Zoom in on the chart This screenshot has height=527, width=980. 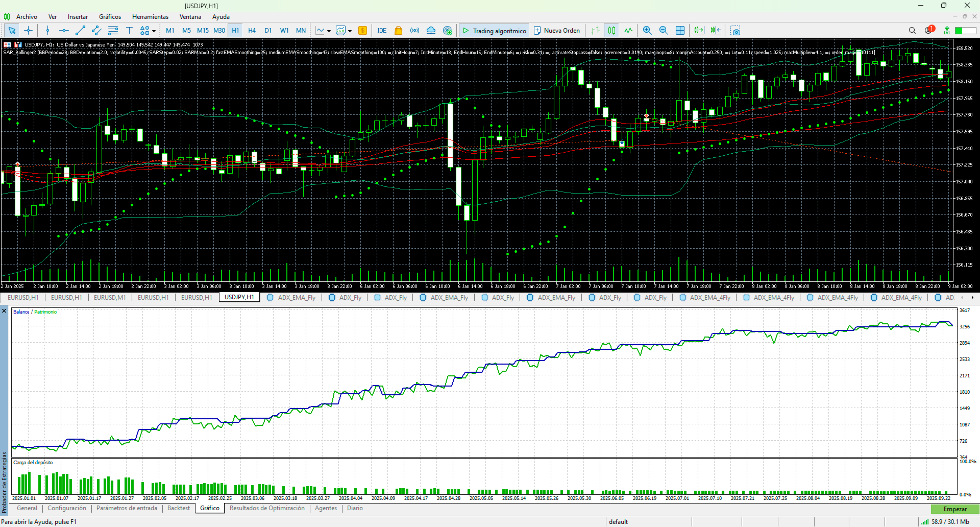(647, 31)
